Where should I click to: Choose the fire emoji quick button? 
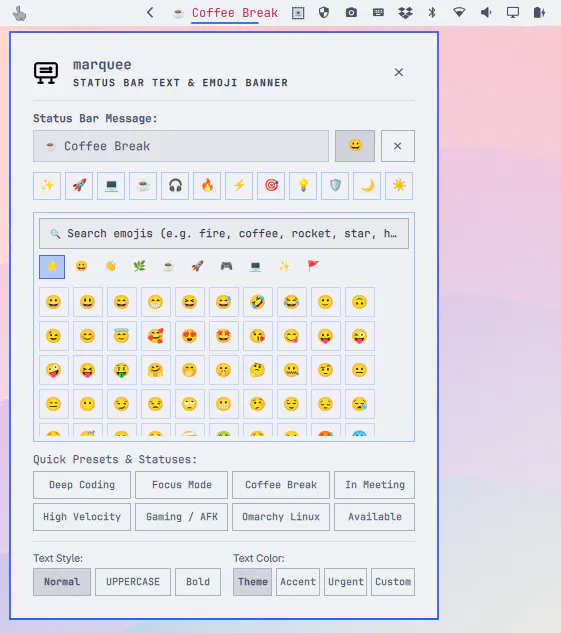click(x=207, y=186)
